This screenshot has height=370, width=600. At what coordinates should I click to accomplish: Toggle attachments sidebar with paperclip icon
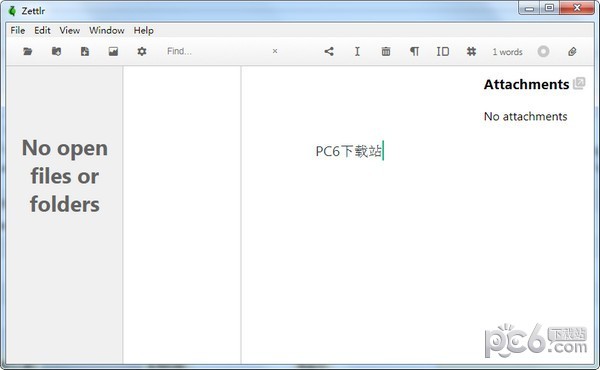572,51
